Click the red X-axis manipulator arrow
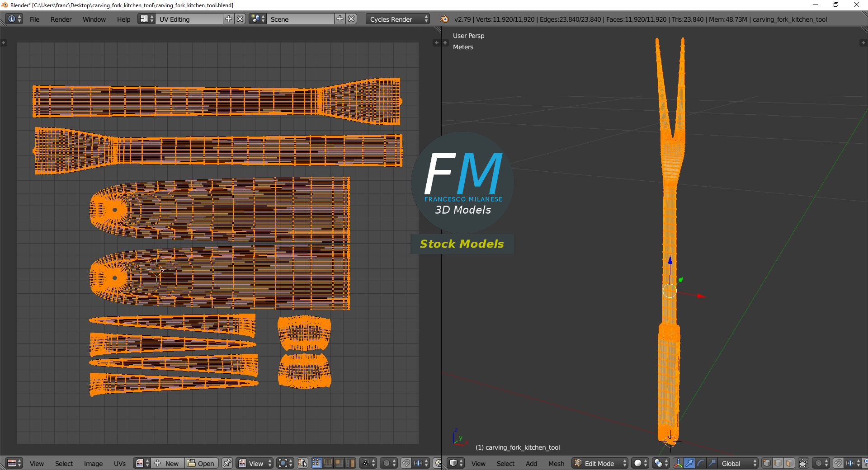 tap(701, 296)
